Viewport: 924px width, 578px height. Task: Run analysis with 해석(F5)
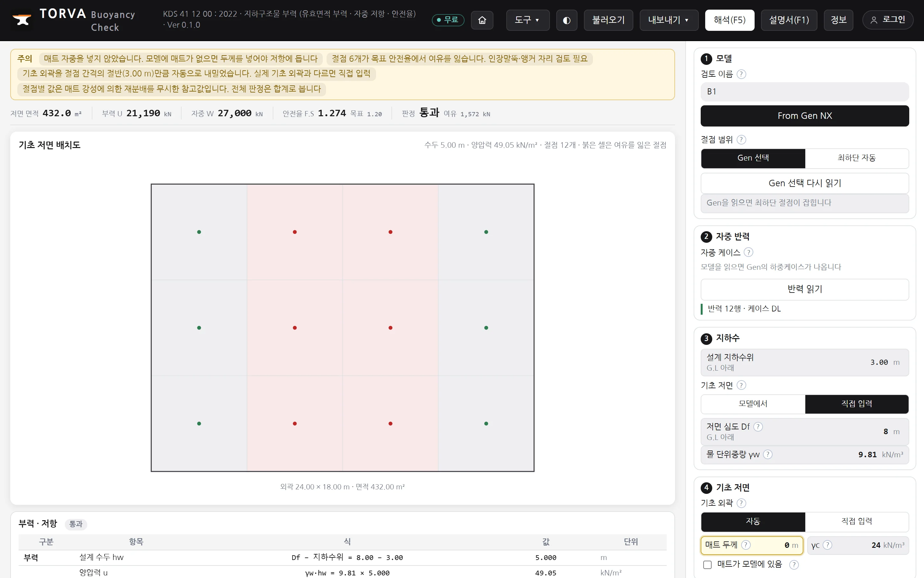(729, 20)
